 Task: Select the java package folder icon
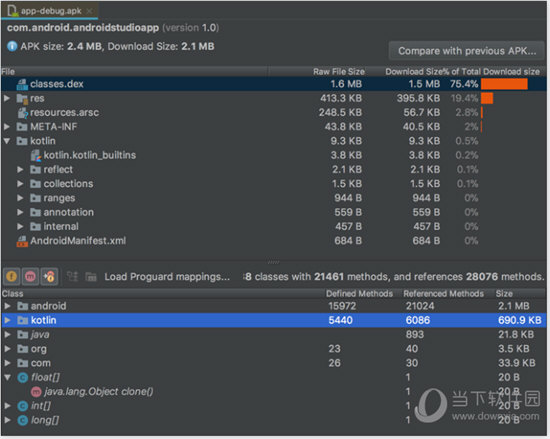click(23, 335)
